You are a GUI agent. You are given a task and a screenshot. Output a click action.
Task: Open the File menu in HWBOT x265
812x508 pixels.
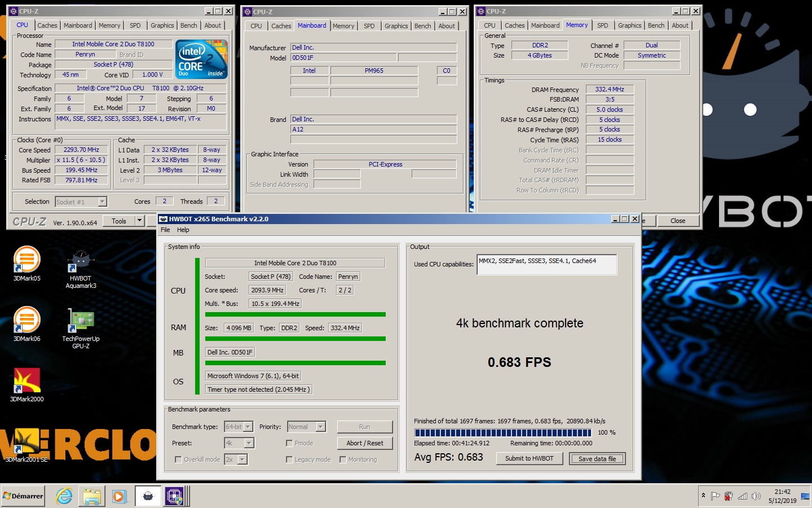click(x=165, y=230)
